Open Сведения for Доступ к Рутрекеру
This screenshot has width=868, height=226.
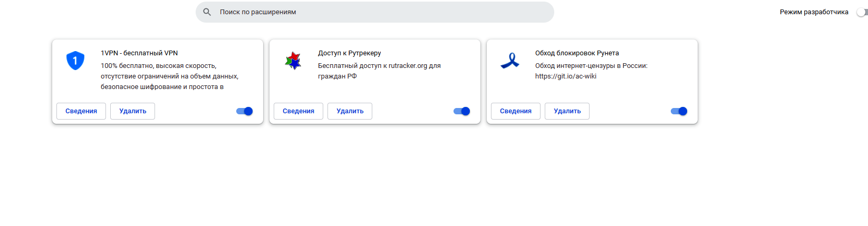(298, 111)
